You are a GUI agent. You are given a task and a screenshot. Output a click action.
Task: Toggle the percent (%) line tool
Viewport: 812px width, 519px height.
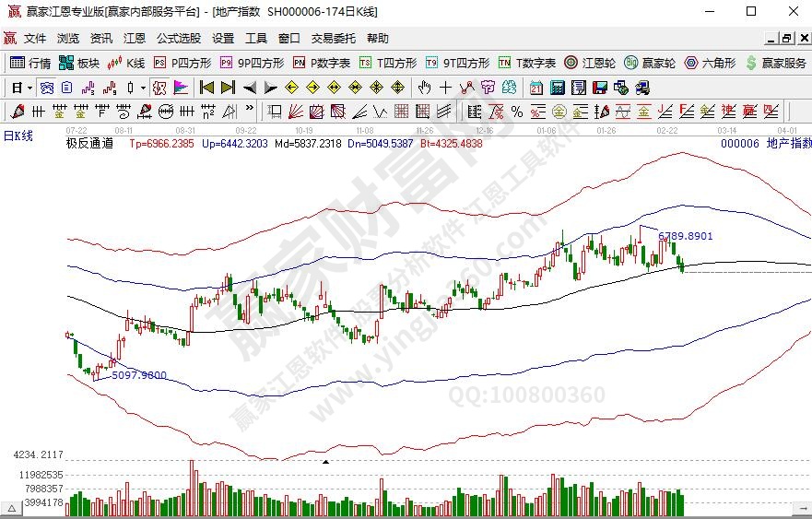tap(516, 112)
